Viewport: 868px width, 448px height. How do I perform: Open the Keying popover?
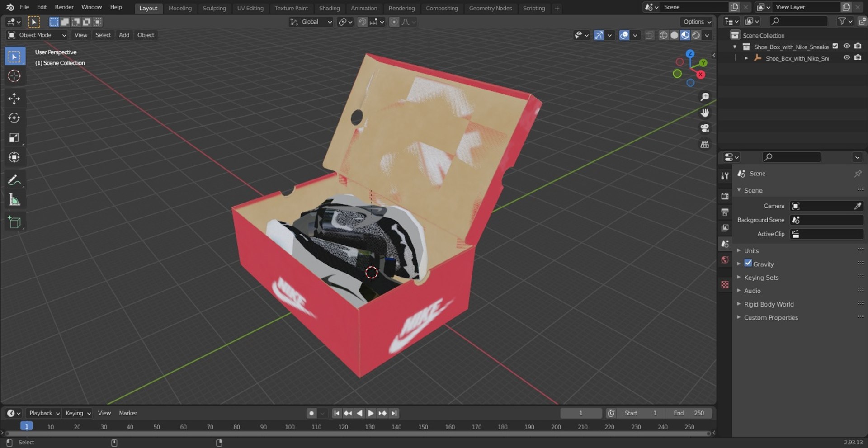coord(78,413)
